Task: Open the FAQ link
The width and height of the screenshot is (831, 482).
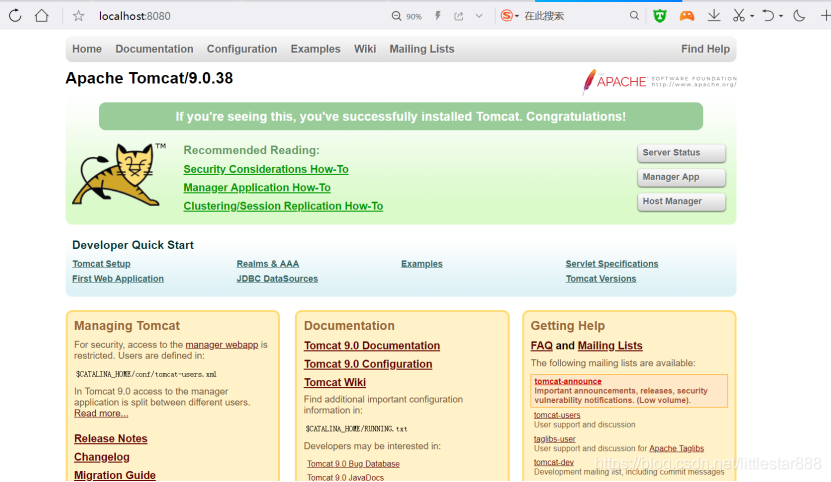Action: click(x=542, y=346)
